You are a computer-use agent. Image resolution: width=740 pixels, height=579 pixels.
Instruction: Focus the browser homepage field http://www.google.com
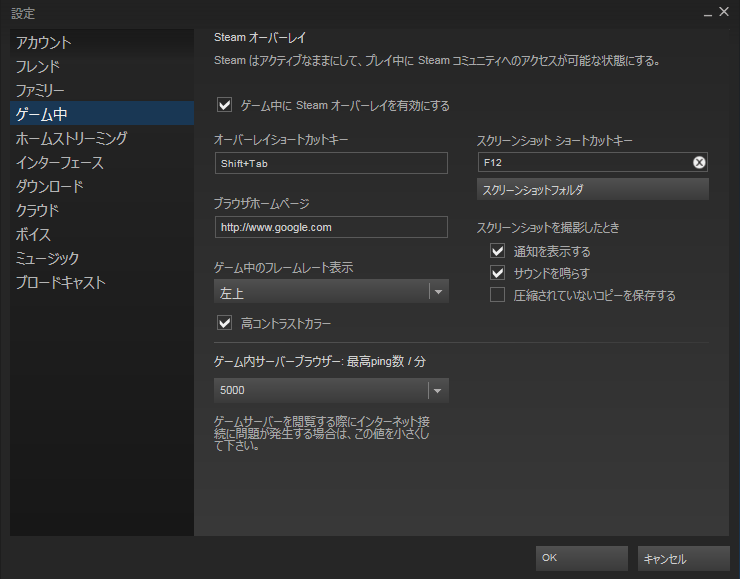pyautogui.click(x=331, y=227)
